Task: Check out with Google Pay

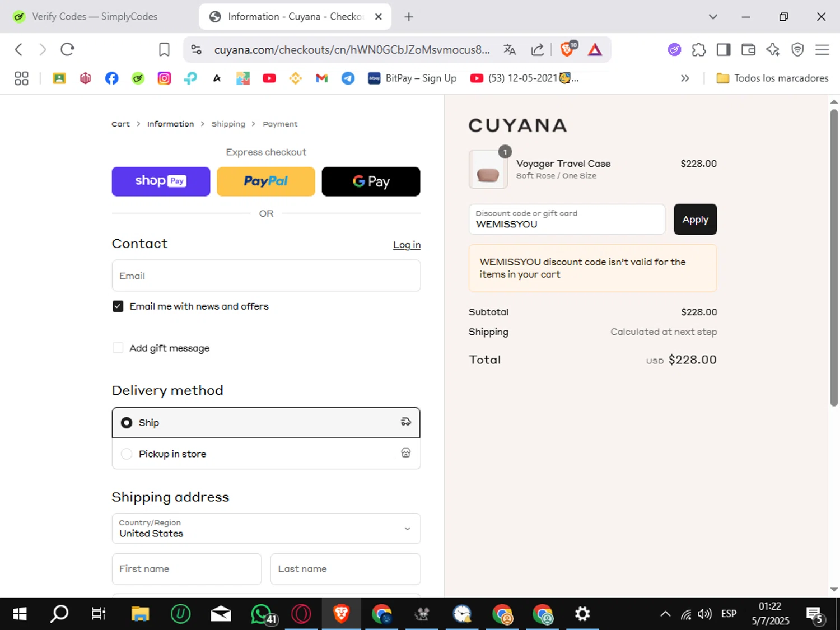Action: (371, 181)
